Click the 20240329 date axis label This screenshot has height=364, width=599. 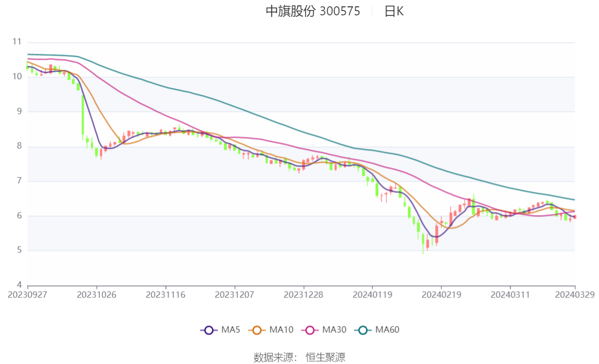(x=575, y=295)
